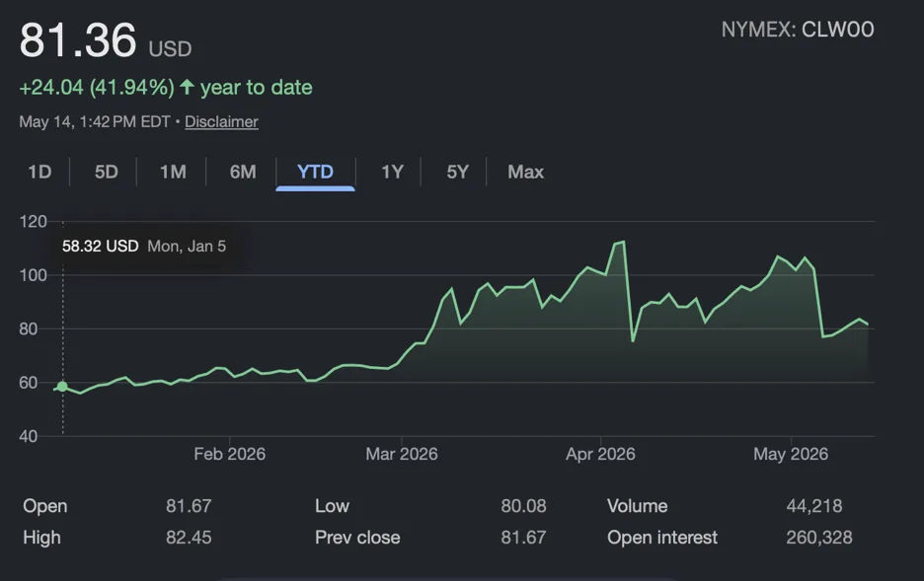Click the Mon, Jan 5 tooltip date
Screen dimensions: 924x581
[x=187, y=246]
